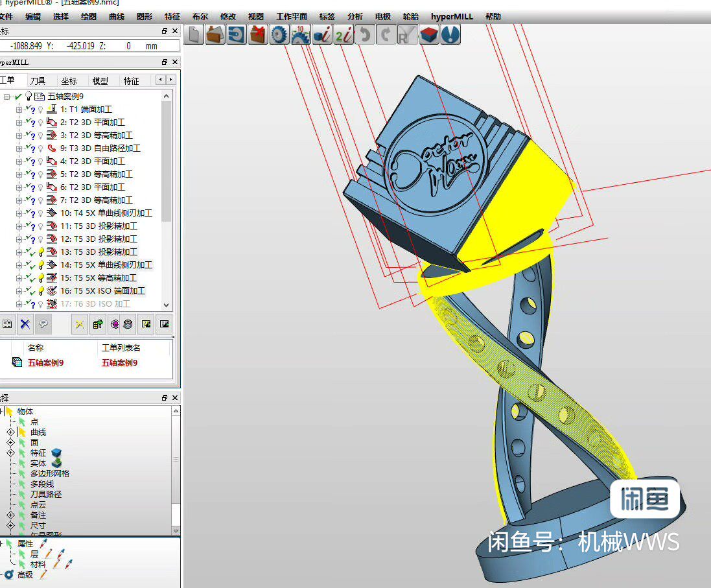Switch to the 刀具 tab
Image resolution: width=711 pixels, height=588 pixels.
[38, 81]
